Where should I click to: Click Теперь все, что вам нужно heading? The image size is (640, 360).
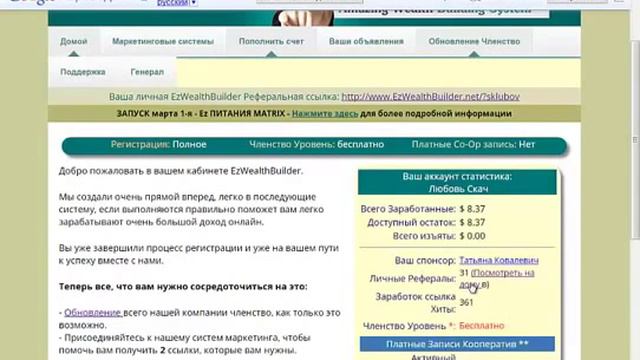coord(183,287)
